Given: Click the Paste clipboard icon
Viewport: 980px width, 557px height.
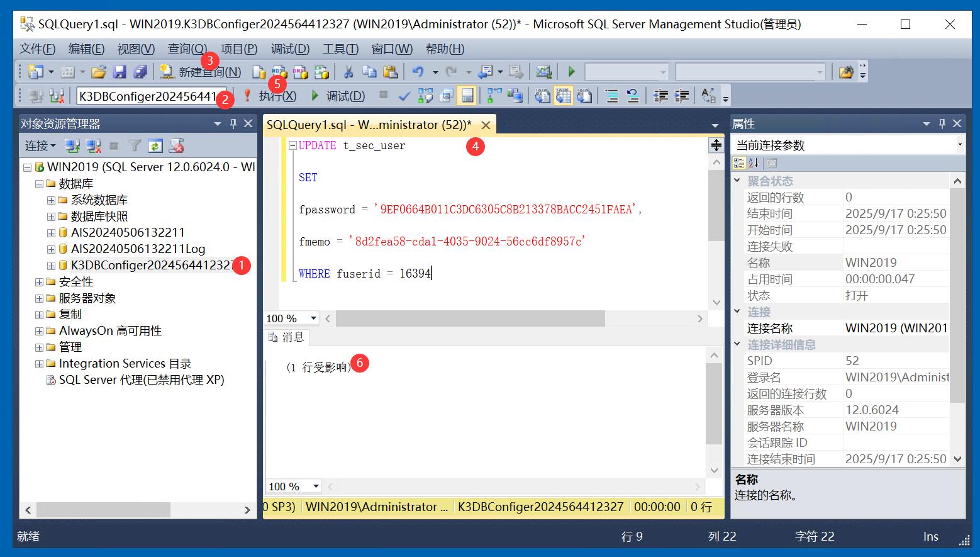Looking at the screenshot, I should point(390,72).
